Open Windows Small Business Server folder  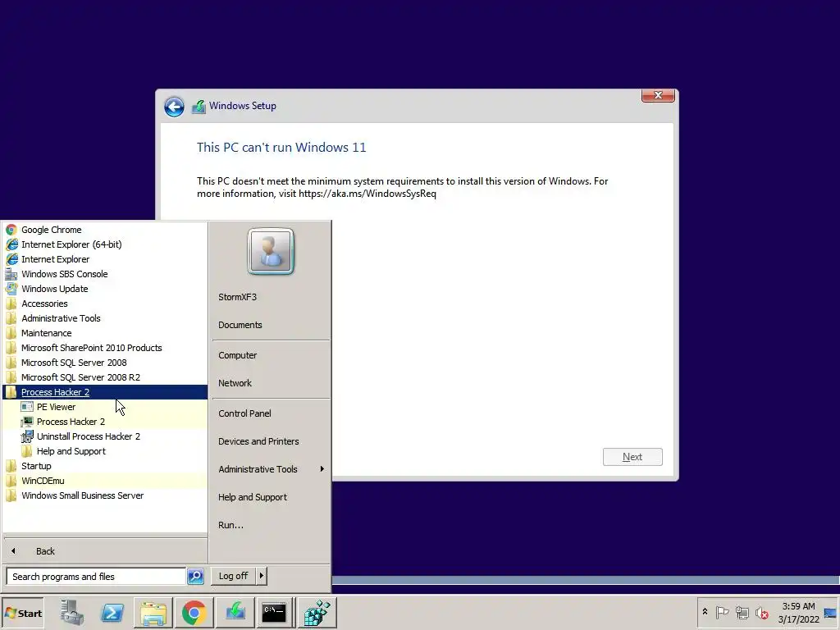point(105,495)
